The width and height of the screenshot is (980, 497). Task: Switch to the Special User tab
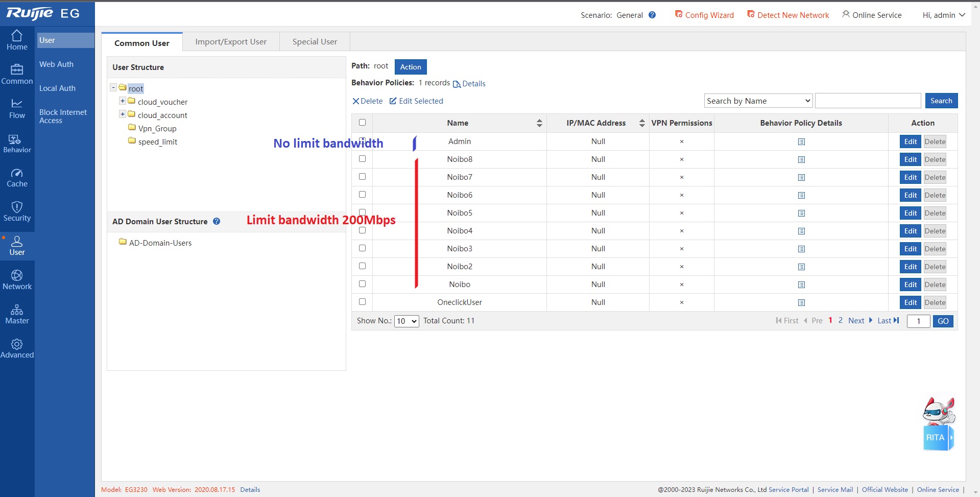pos(315,42)
